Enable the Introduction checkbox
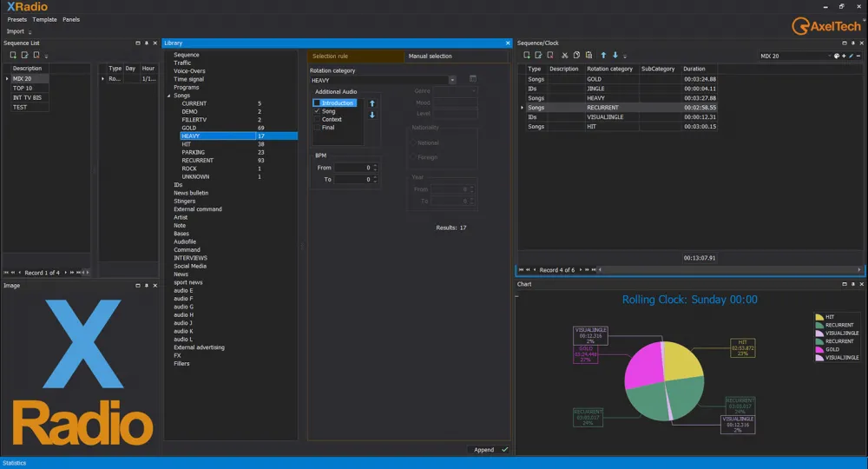The image size is (868, 469). [x=318, y=103]
